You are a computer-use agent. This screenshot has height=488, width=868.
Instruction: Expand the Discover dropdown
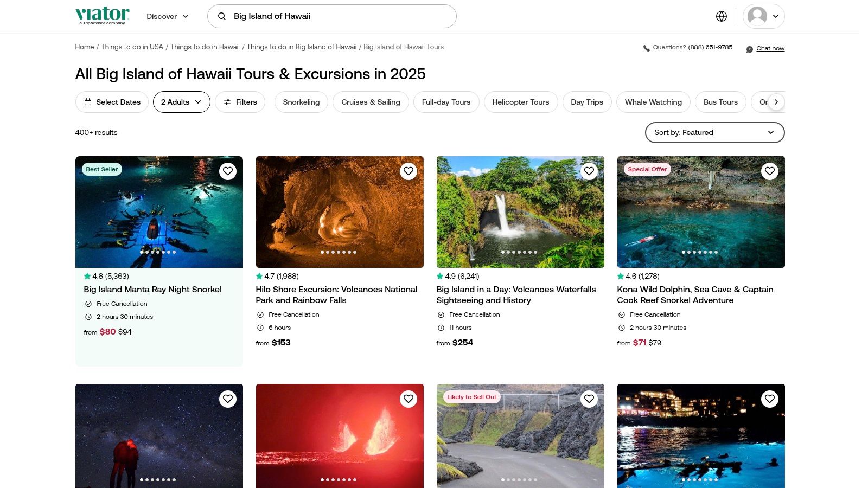[x=168, y=16]
